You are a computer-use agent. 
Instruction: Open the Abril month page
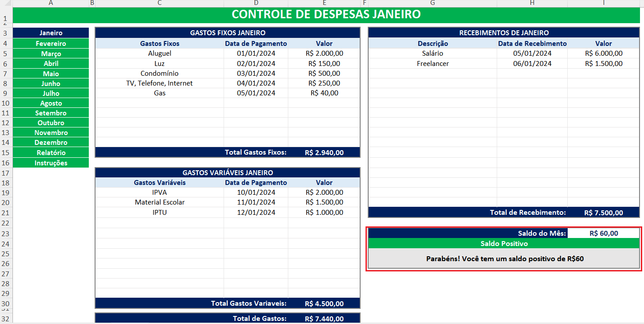(x=51, y=63)
